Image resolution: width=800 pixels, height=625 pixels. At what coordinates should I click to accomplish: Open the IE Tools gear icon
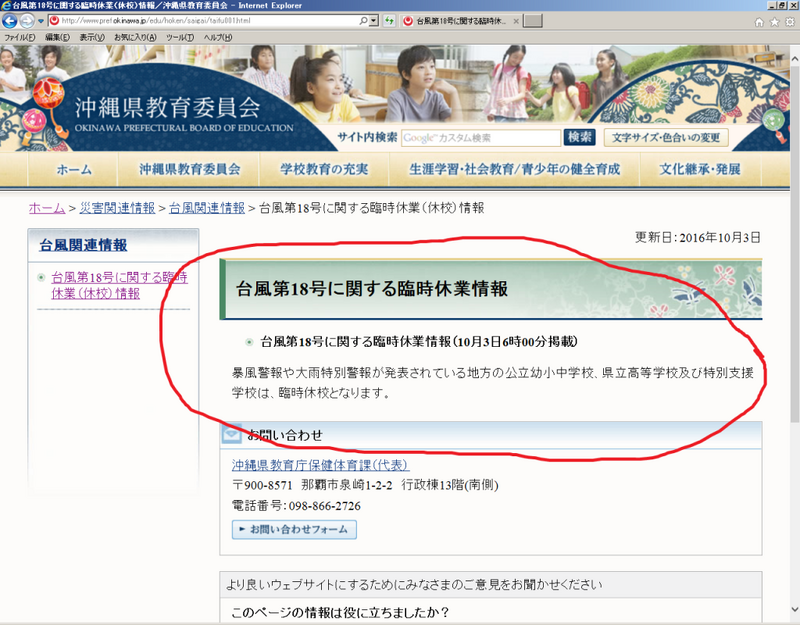tap(790, 21)
